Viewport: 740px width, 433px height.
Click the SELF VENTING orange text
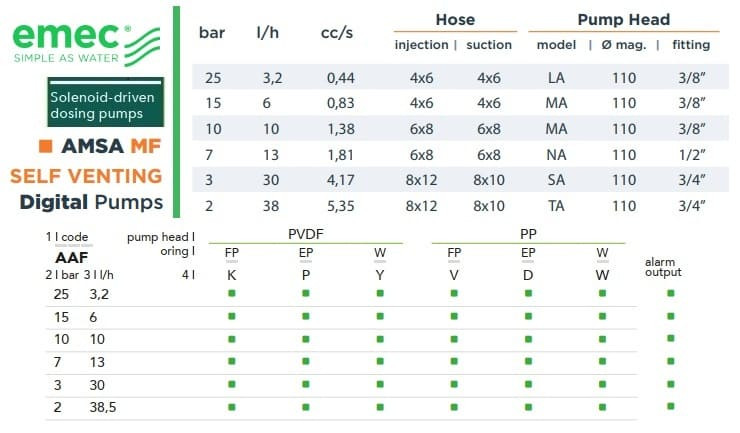pyautogui.click(x=86, y=176)
